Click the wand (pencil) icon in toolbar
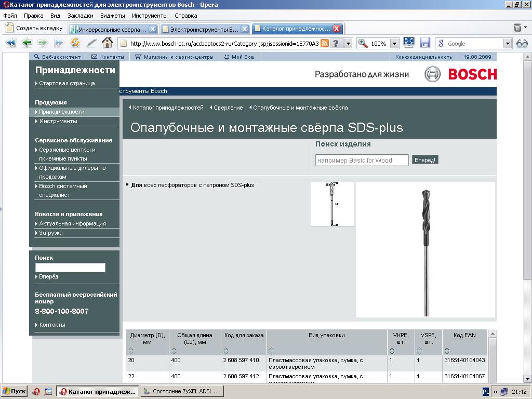 pyautogui.click(x=91, y=43)
